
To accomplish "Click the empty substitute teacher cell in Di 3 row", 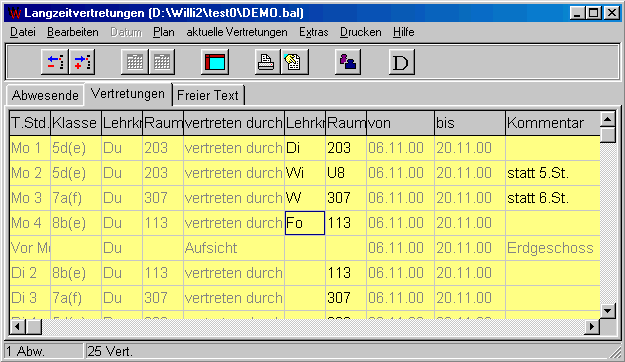I will (x=305, y=298).
